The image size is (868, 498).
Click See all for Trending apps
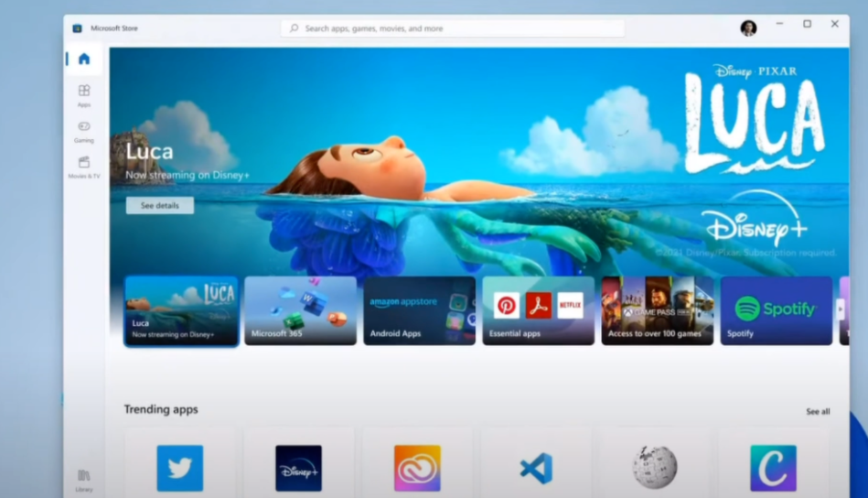point(818,412)
